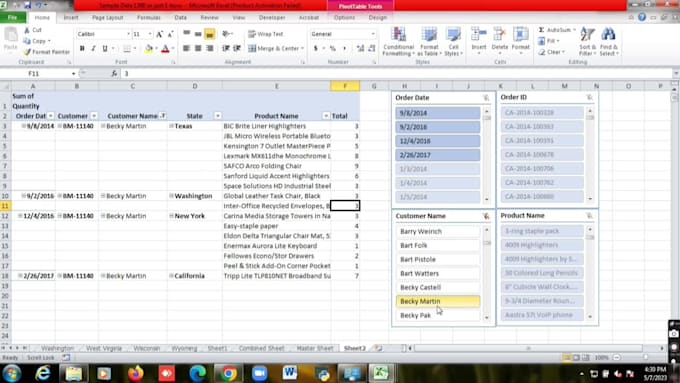680x383 pixels.
Task: Click the Format Painter tool
Action: [x=46, y=52]
